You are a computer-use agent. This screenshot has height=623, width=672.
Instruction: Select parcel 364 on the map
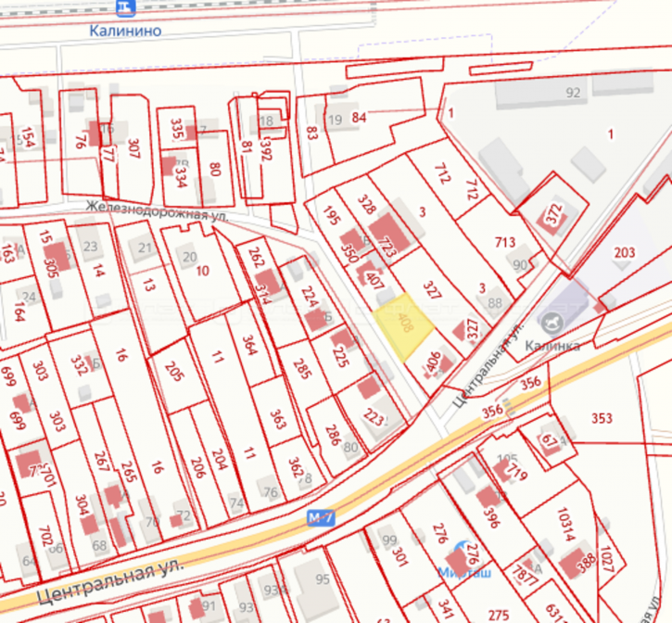click(x=248, y=346)
